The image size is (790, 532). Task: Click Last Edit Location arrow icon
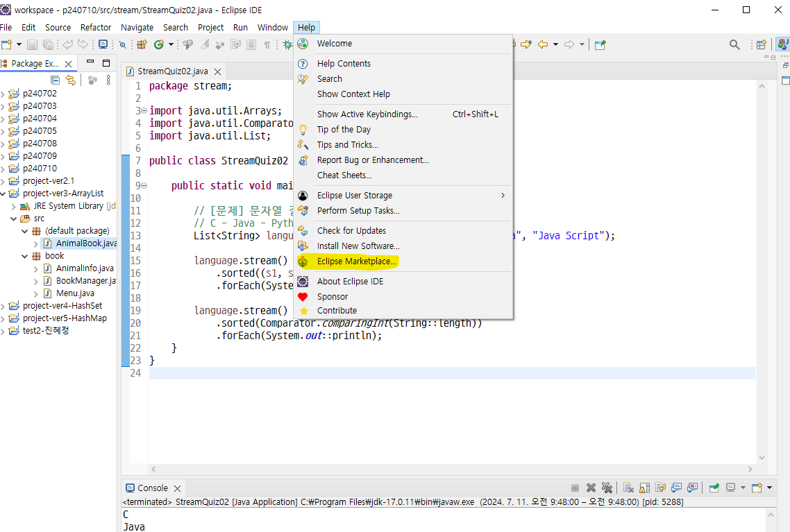526,45
